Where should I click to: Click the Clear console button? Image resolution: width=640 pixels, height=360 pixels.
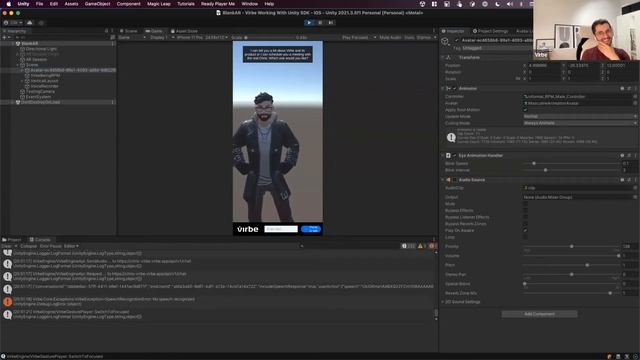pyautogui.click(x=7, y=246)
